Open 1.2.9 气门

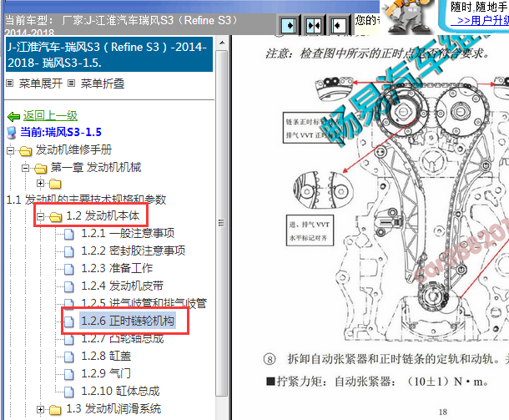(106, 373)
